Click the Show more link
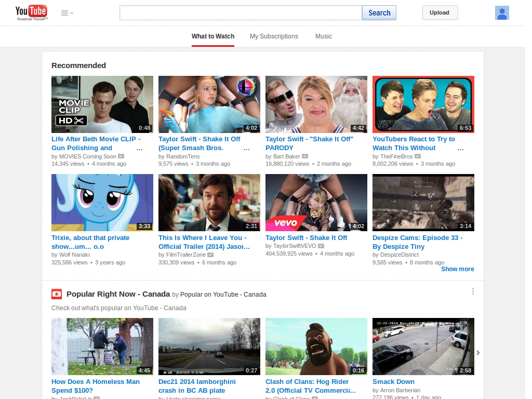 (x=457, y=269)
